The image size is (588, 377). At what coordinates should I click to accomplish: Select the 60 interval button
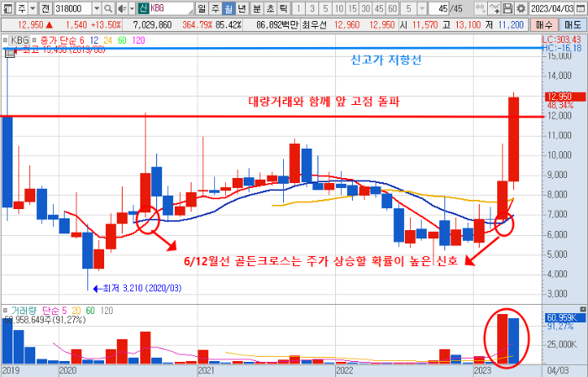[x=392, y=8]
